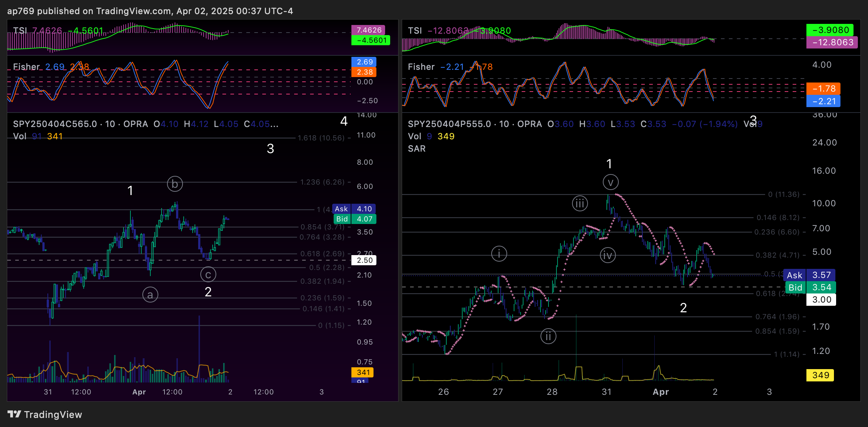
Task: Click Fibonacci label 0.5 (2.28)
Action: point(327,267)
